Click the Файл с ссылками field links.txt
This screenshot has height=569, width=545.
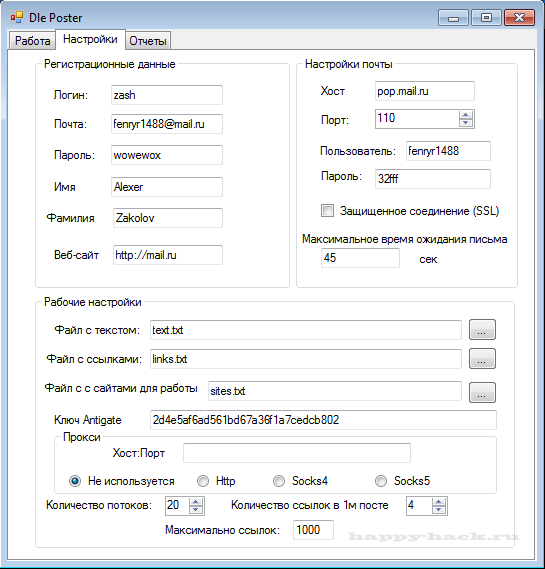pos(306,359)
